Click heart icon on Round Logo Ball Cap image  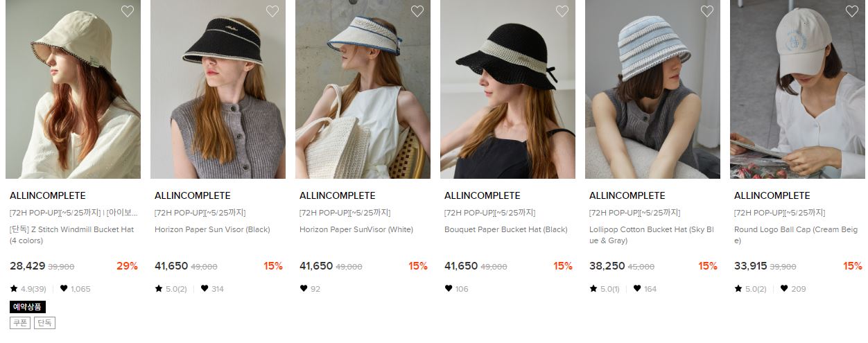852,11
